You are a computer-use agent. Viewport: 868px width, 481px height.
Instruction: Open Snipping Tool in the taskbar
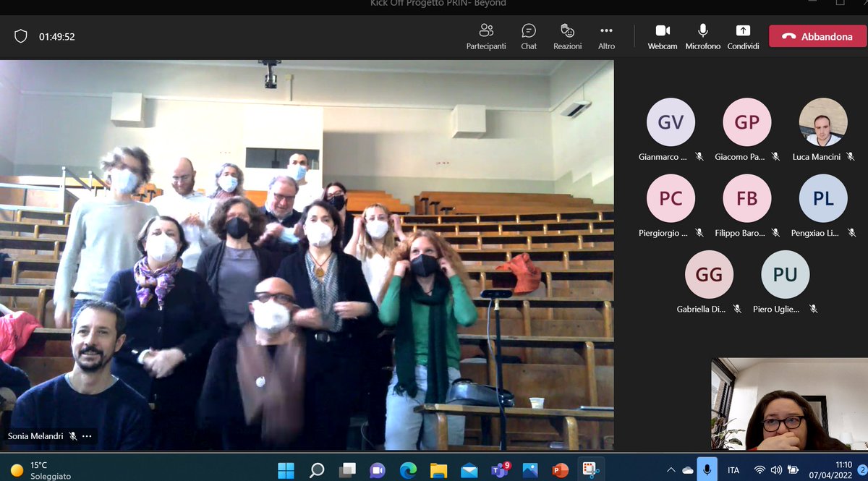pos(591,470)
